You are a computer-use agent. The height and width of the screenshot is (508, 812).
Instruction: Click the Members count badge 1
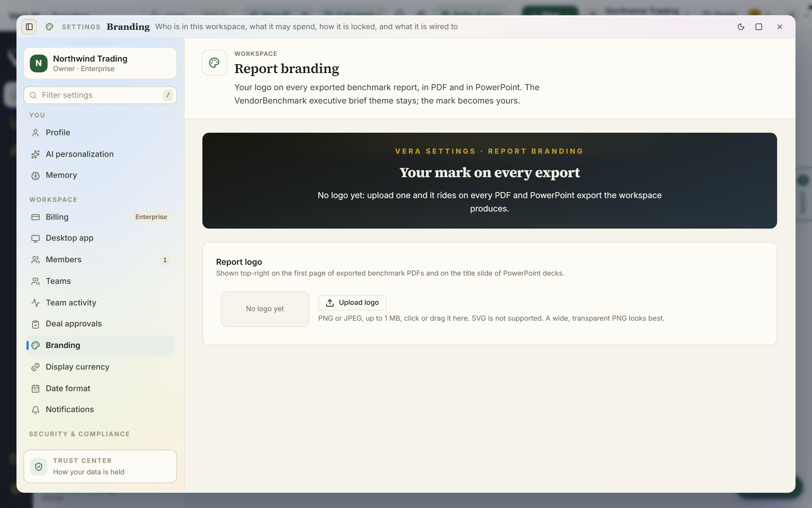point(165,260)
